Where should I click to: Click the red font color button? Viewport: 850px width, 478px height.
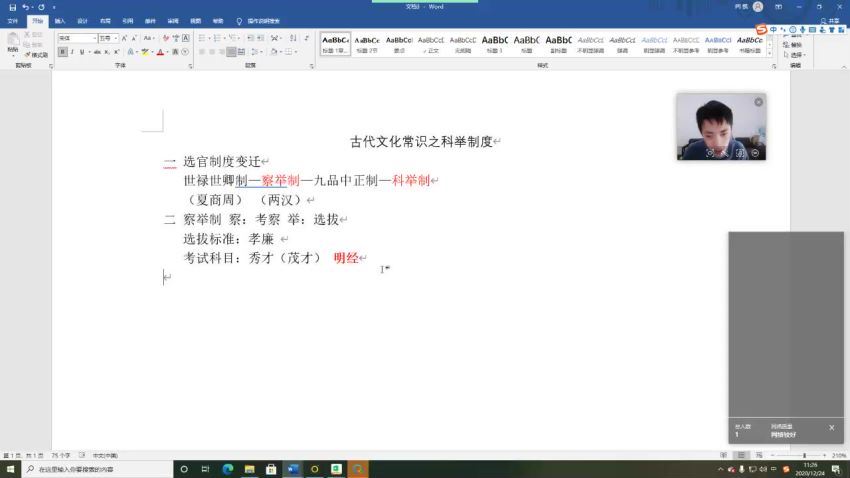[160, 52]
